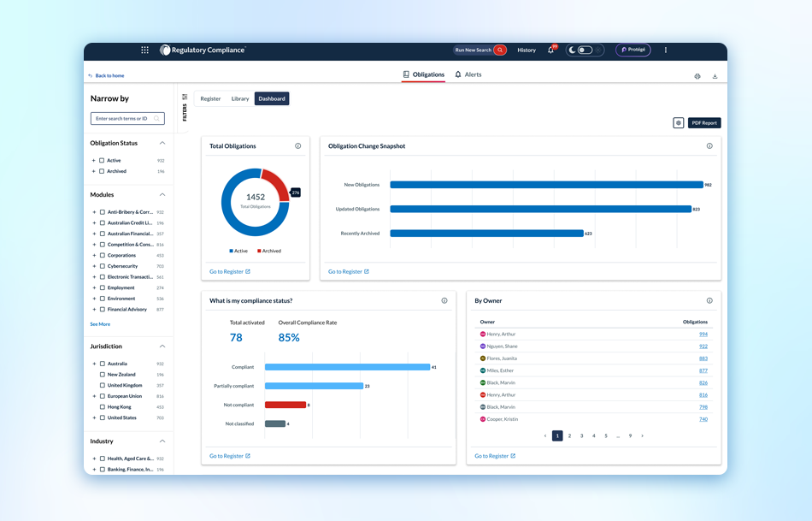Open the overflow menu with three dots

tap(665, 50)
